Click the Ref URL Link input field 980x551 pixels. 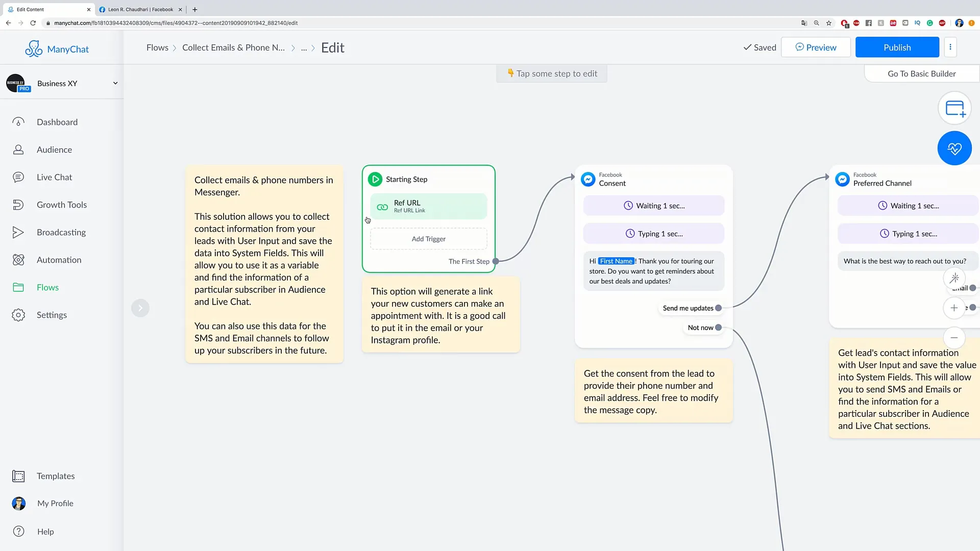pos(429,207)
